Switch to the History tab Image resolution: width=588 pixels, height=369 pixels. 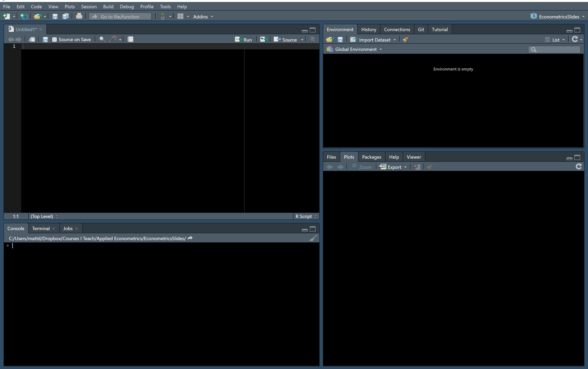(x=368, y=30)
